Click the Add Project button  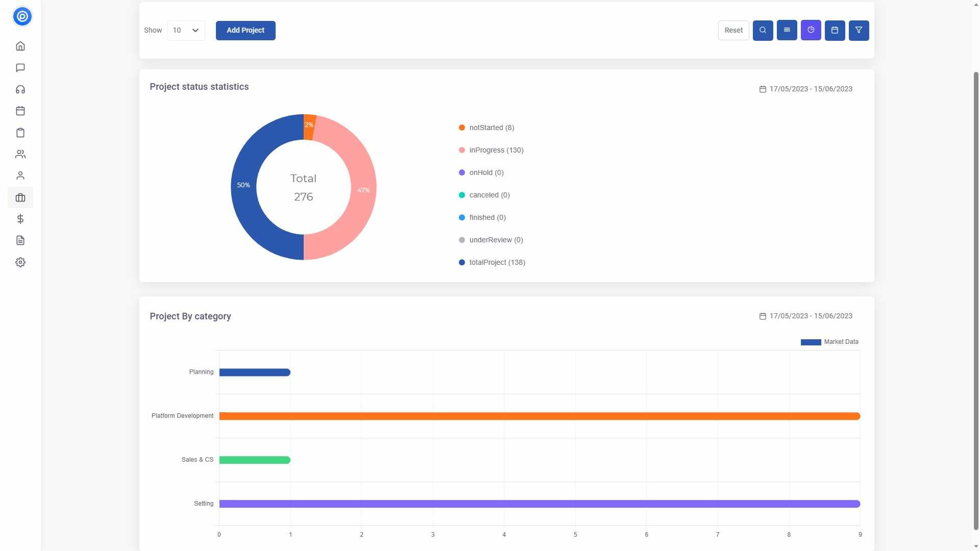(246, 31)
